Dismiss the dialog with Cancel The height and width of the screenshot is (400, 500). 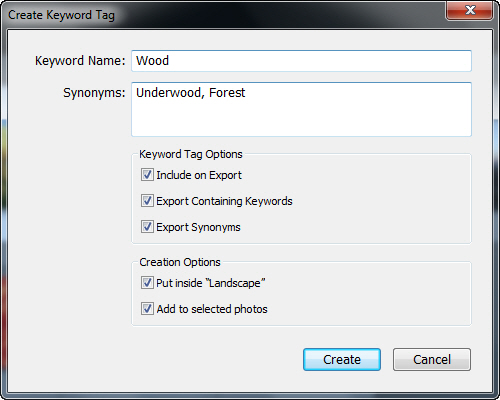point(432,360)
